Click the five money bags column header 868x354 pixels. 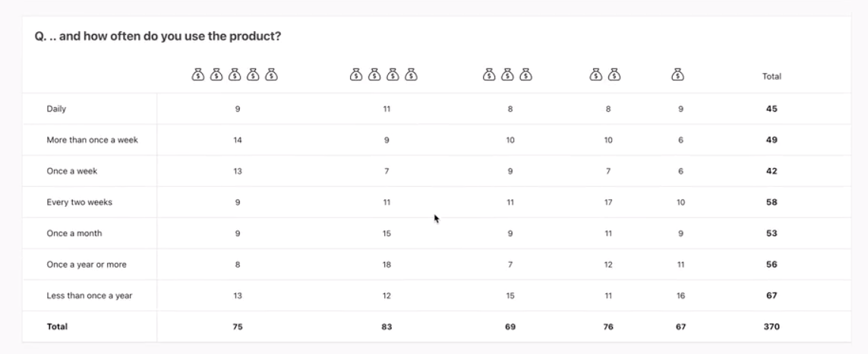(235, 74)
